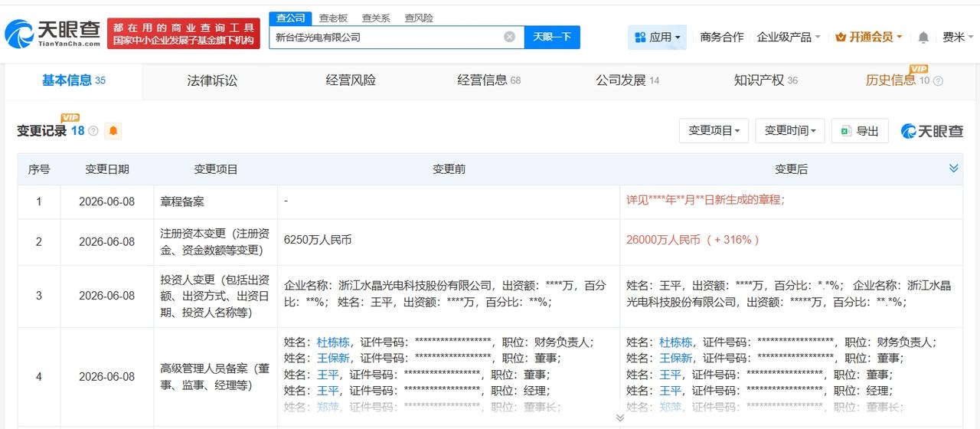980x429 pixels.
Task: Switch to the 公司发展 tab
Action: click(x=627, y=80)
